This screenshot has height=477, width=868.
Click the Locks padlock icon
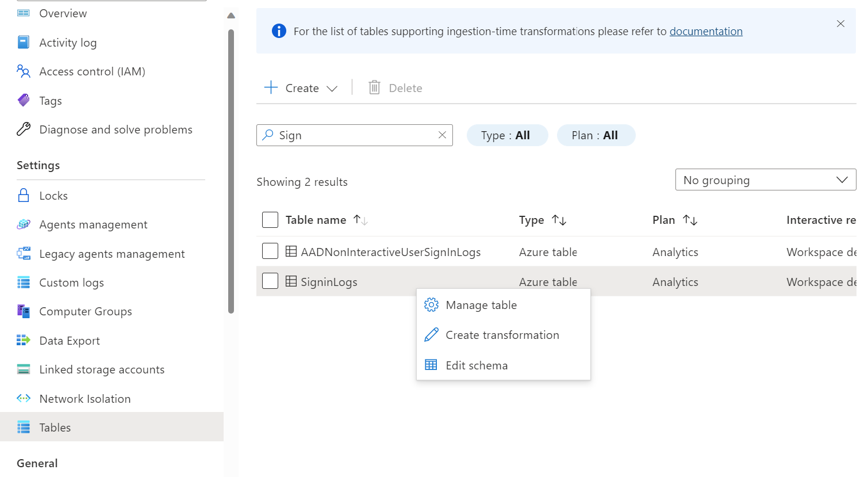(x=24, y=196)
